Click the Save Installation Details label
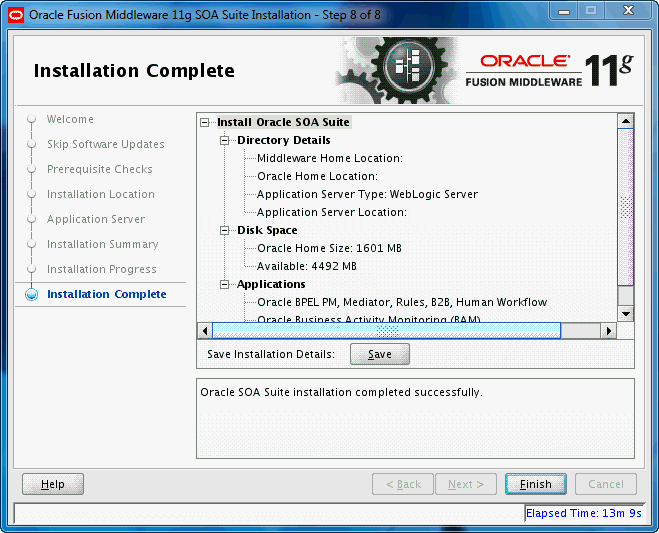Screen dimensions: 659x533 [x=271, y=354]
